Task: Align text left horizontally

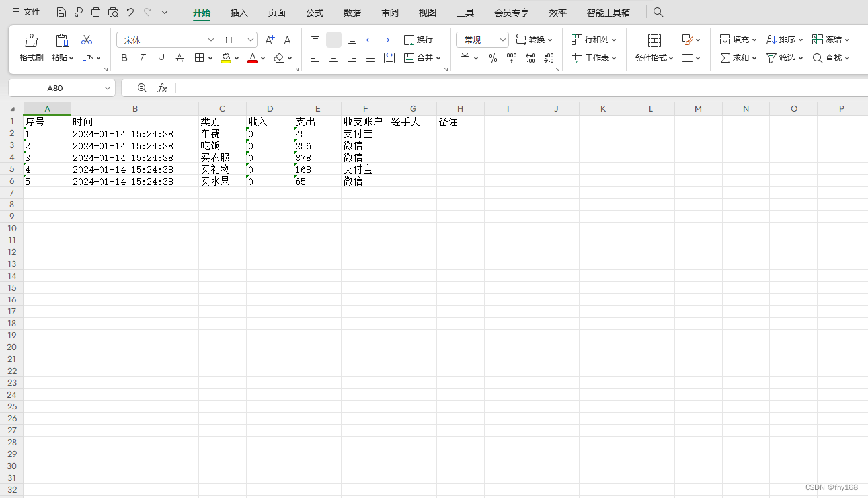Action: coord(315,58)
